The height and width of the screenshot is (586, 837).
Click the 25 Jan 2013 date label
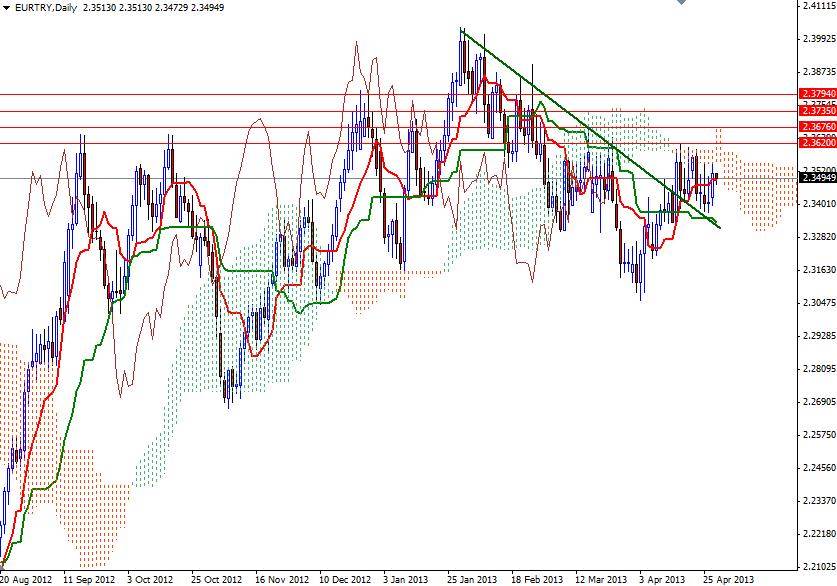[x=471, y=578]
